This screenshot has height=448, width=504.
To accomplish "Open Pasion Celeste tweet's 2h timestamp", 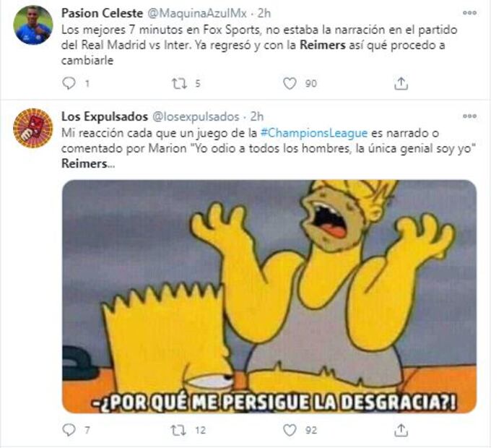I will [264, 13].
